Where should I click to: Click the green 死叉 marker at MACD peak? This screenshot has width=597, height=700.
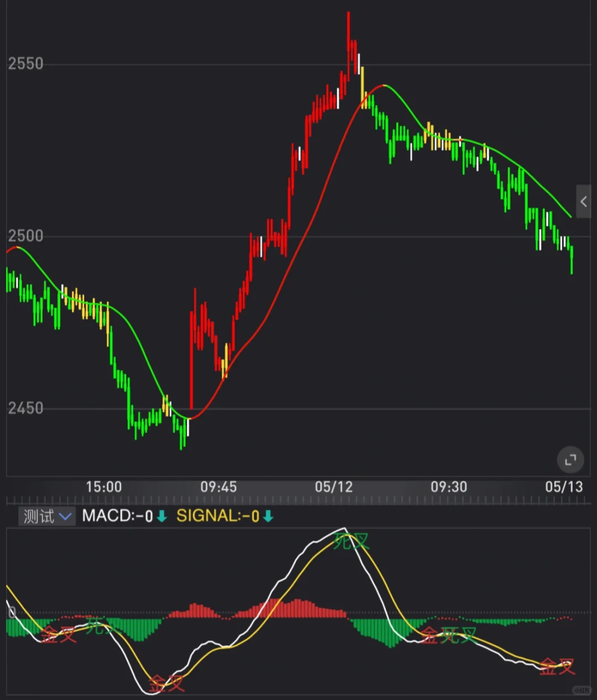(x=352, y=541)
